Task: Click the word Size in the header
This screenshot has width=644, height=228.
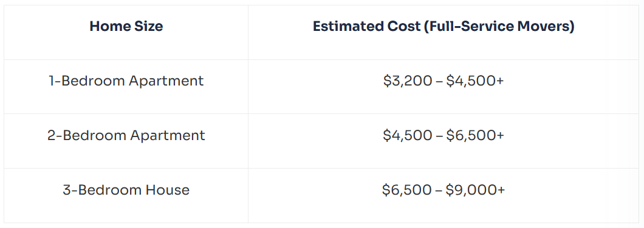Action: 148,27
